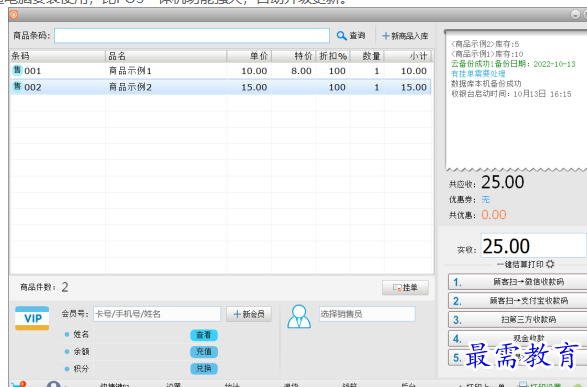This screenshot has width=587, height=387.
Task: Register a member via 新会员 button
Action: [249, 314]
